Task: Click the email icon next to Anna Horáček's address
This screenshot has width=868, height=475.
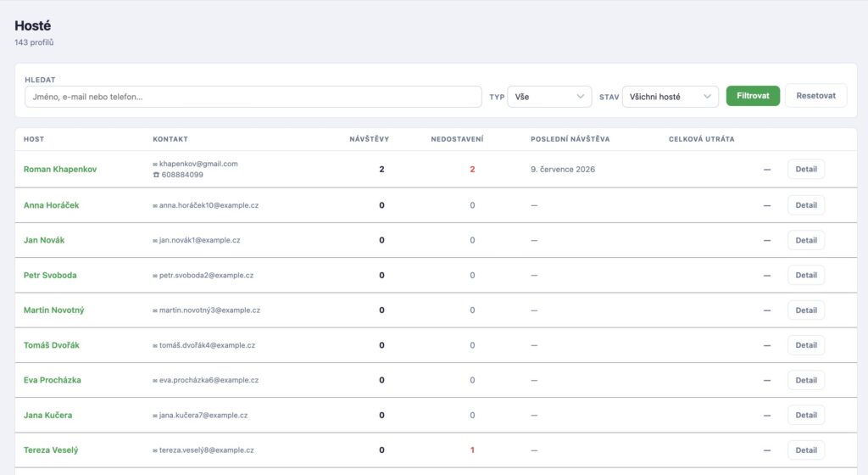Action: click(x=155, y=206)
